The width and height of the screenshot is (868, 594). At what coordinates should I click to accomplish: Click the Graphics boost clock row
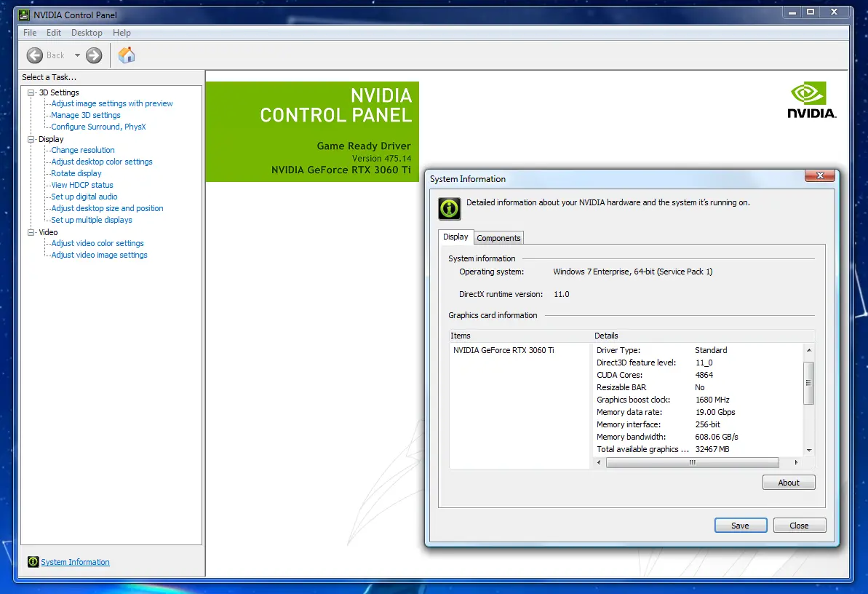tap(698, 400)
